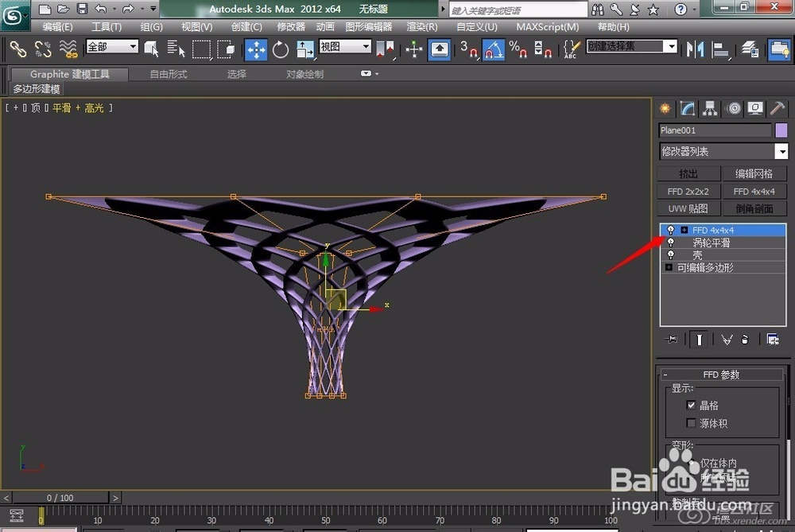
Task: Toggle Window/Crossing selection mode
Action: click(x=226, y=49)
